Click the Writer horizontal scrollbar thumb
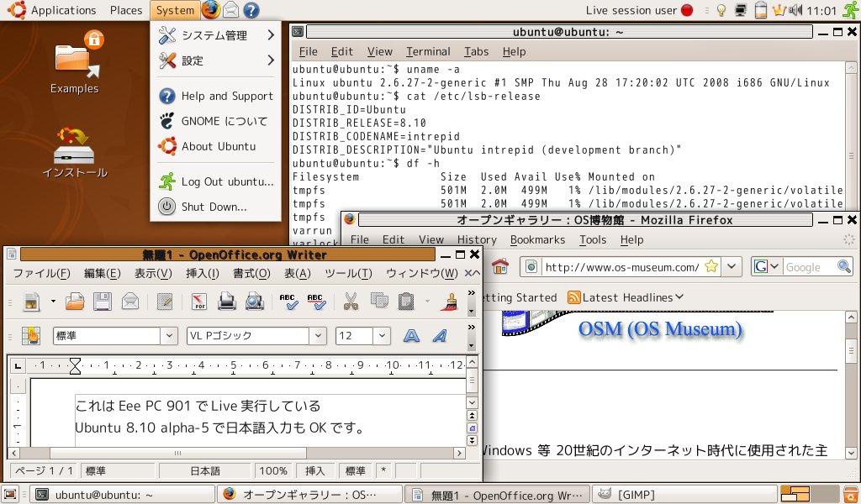The height and width of the screenshot is (504, 861). point(178,453)
